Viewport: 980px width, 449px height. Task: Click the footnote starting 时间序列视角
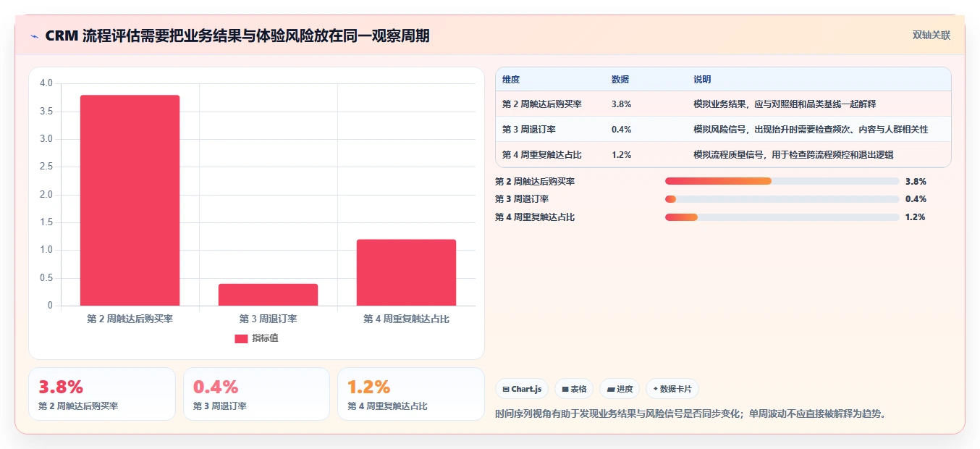[690, 414]
